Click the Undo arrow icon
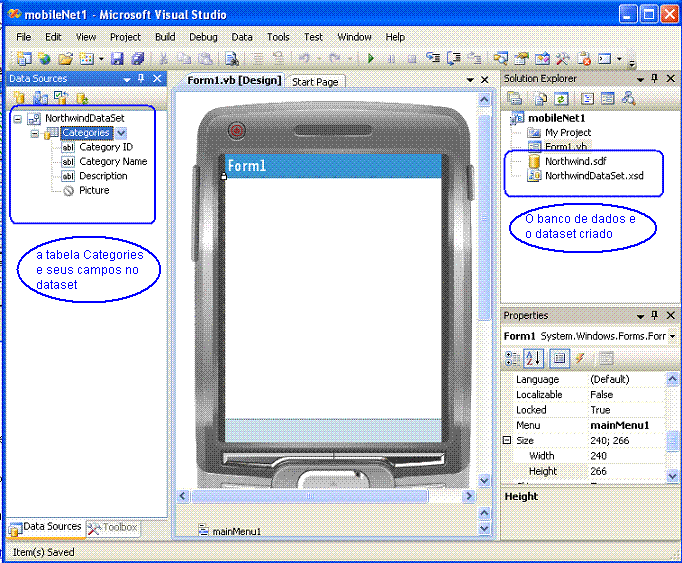Image resolution: width=682 pixels, height=563 pixels. point(304,58)
